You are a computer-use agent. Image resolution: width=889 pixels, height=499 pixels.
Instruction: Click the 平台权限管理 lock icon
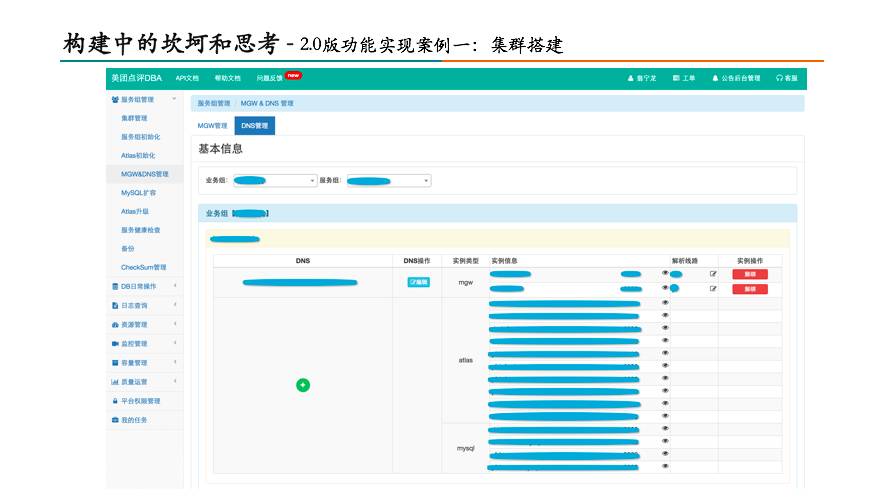tap(115, 401)
